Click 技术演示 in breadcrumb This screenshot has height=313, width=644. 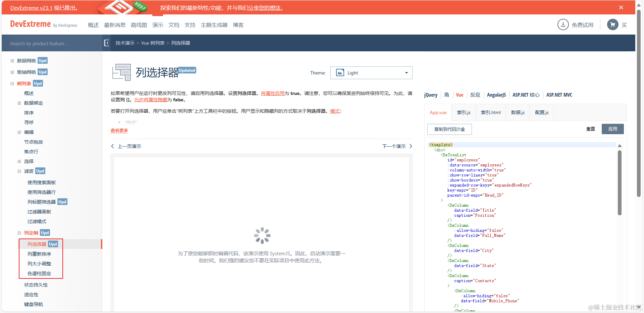pos(125,43)
